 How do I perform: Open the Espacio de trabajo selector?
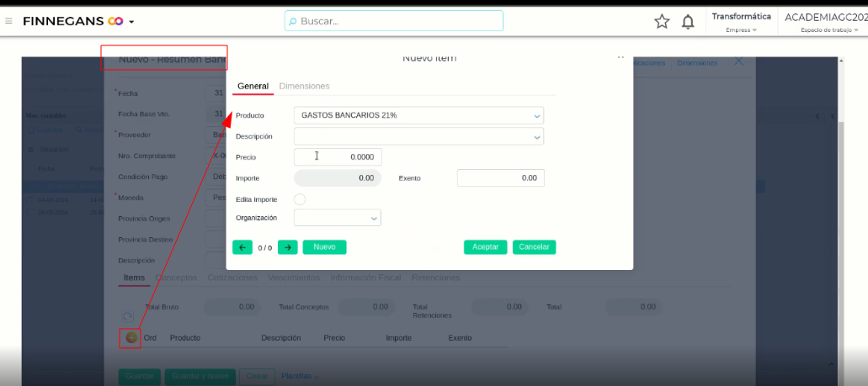point(825,30)
